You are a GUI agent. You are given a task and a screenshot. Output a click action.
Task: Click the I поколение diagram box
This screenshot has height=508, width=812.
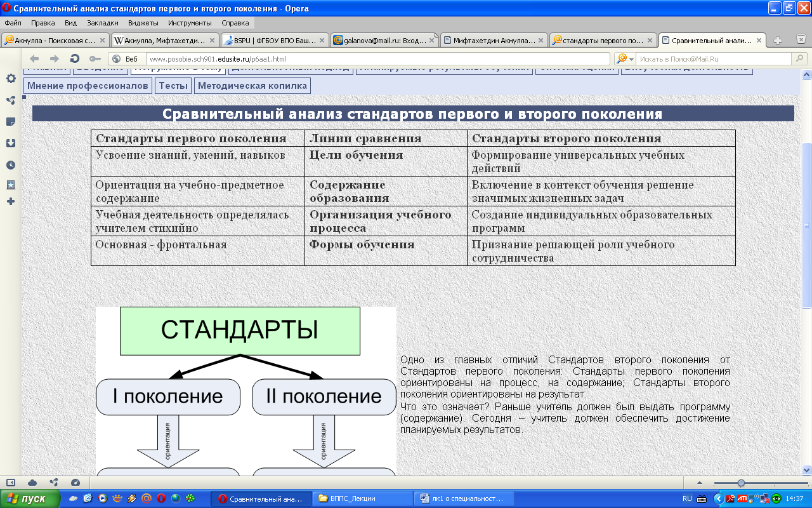168,397
